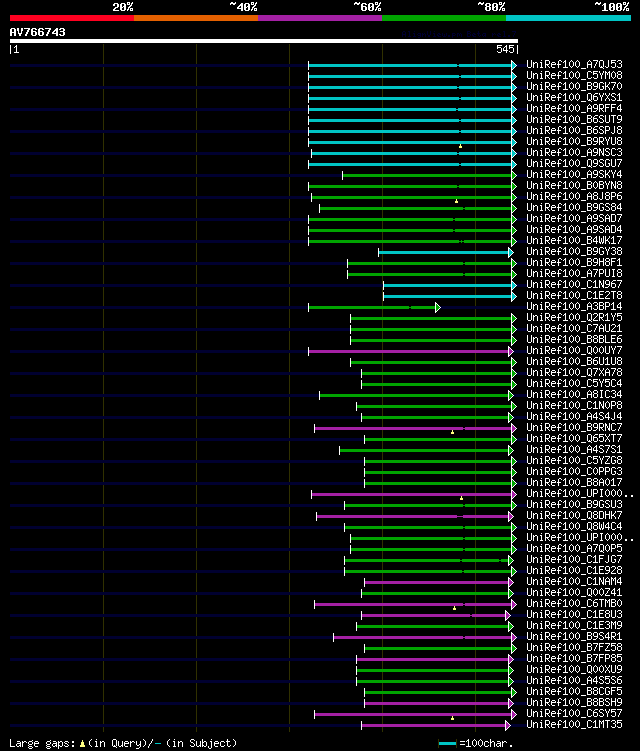Click the UniRef100_A7Q0P5 label
640x751 pixels.
574,549
